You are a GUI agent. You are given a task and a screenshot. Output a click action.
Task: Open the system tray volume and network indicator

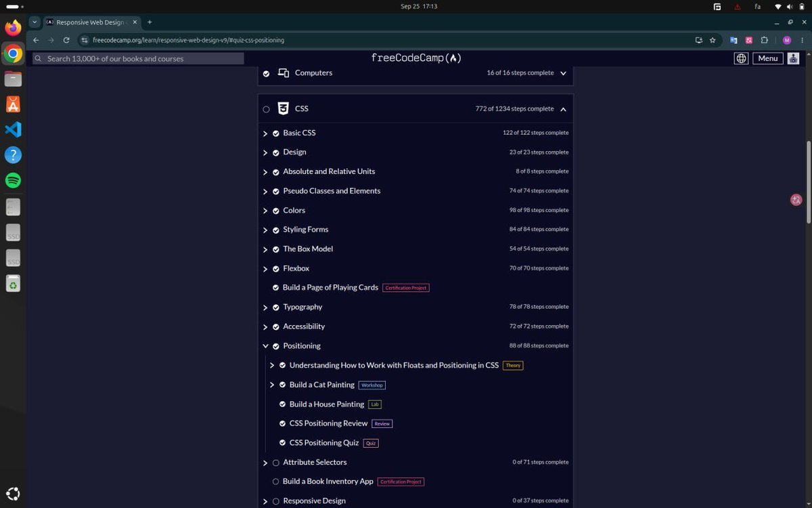[x=790, y=6]
